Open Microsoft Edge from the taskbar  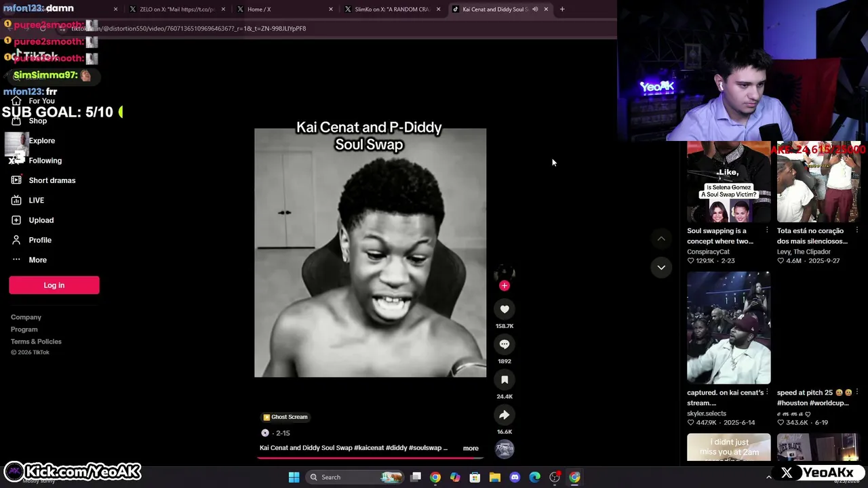[x=534, y=477]
